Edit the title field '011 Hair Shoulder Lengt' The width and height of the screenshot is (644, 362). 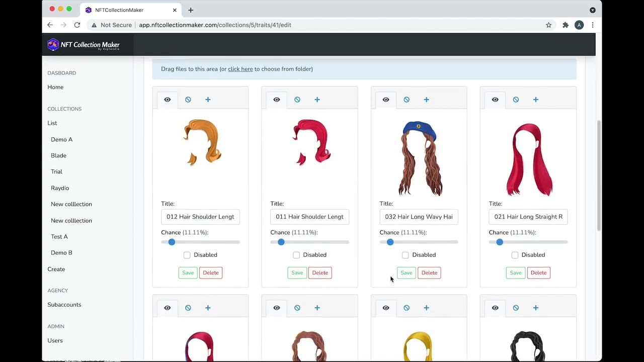coord(309,217)
